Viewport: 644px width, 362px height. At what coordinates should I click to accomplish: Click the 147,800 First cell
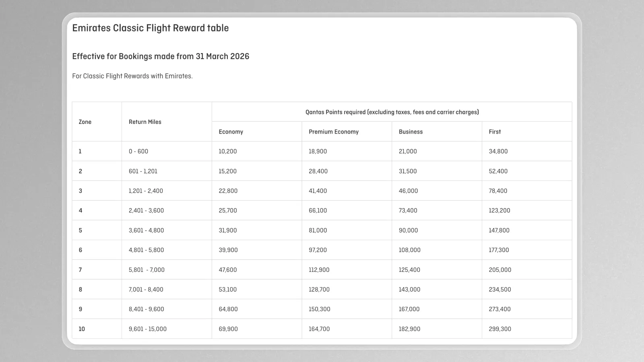point(527,230)
